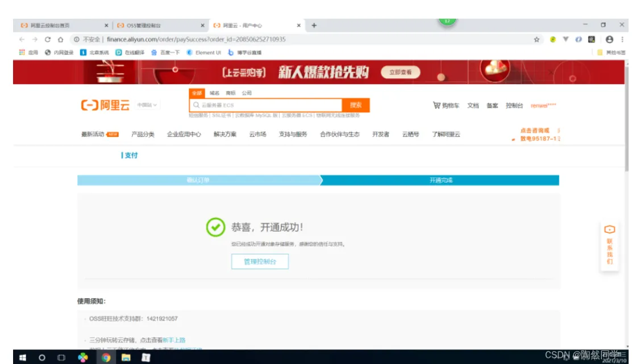Go to the browser home page

(x=60, y=39)
